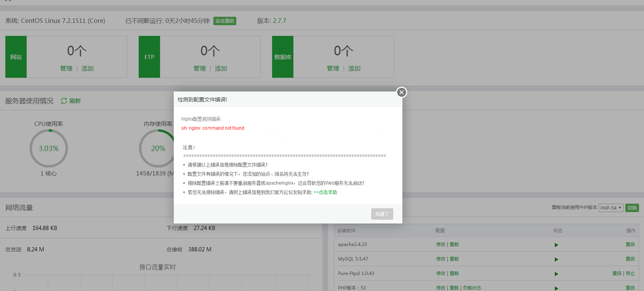Click 修改 in the Pure-Ftpd 1.0.43 row
This screenshot has height=291, width=644.
pyautogui.click(x=441, y=273)
